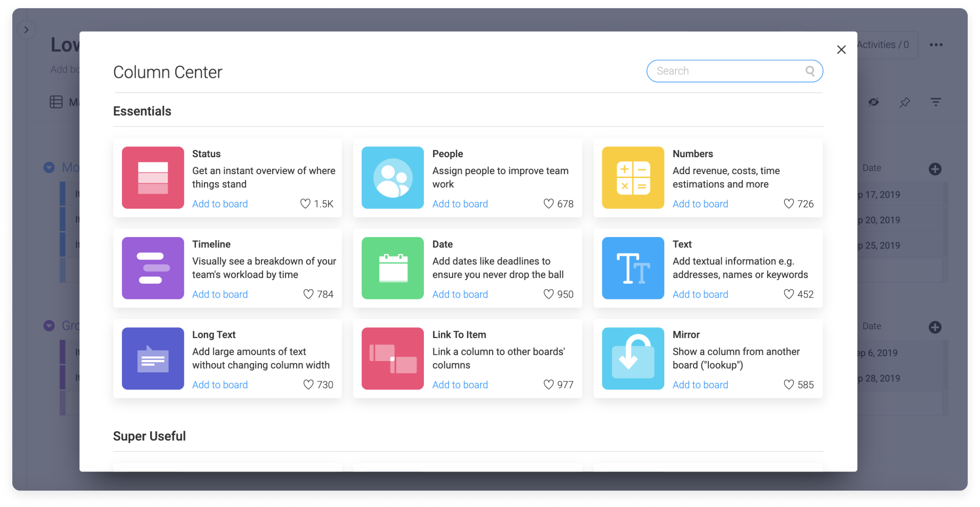The height and width of the screenshot is (507, 980).
Task: Click the Status column icon
Action: 153,178
